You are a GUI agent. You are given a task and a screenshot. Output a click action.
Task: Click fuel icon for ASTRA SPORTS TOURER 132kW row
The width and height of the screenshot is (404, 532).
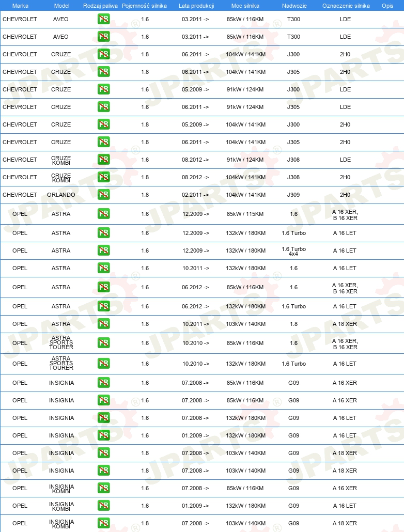[103, 364]
